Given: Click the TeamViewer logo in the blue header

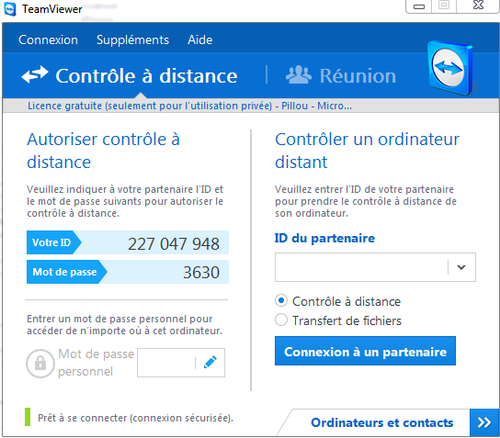Looking at the screenshot, I should click(x=450, y=68).
